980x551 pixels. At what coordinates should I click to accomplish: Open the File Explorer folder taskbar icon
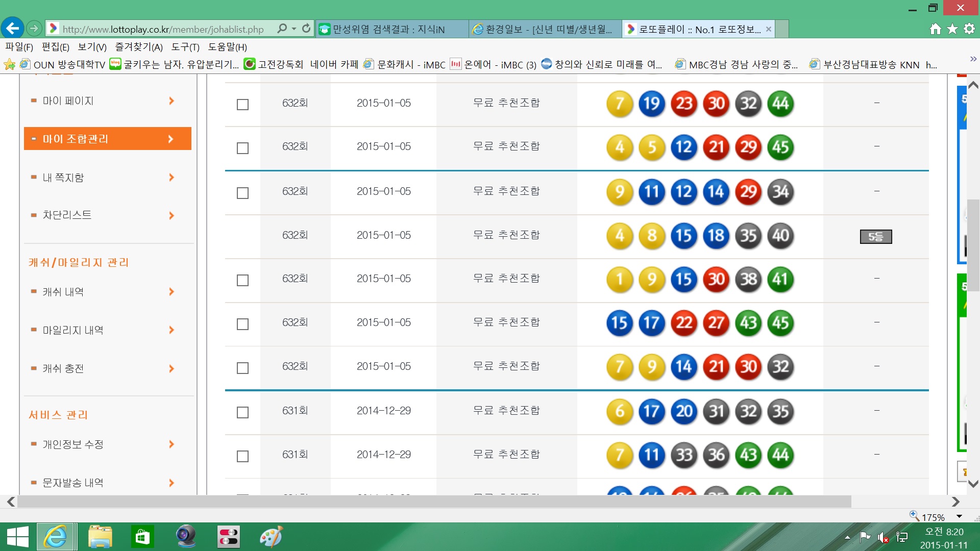100,537
